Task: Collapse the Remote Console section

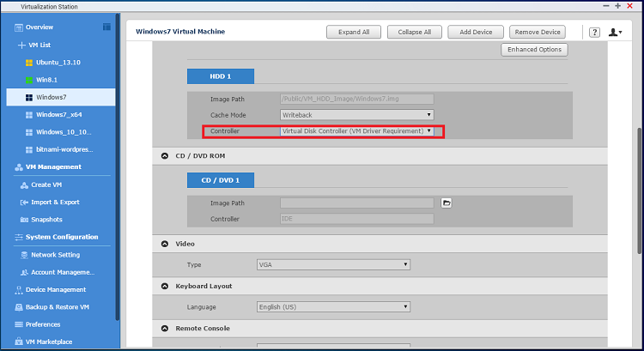Action: click(x=165, y=329)
